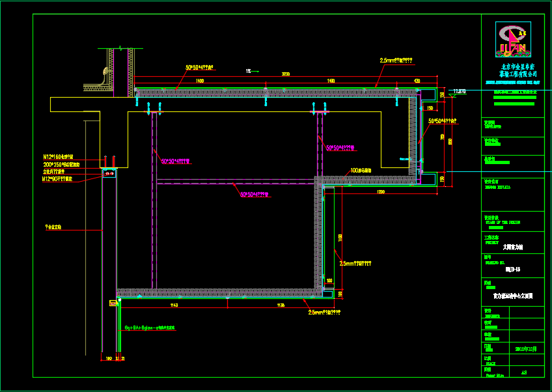Select the red anchor bolt connector symbol
Screen dimensions: 552x392
109,173
